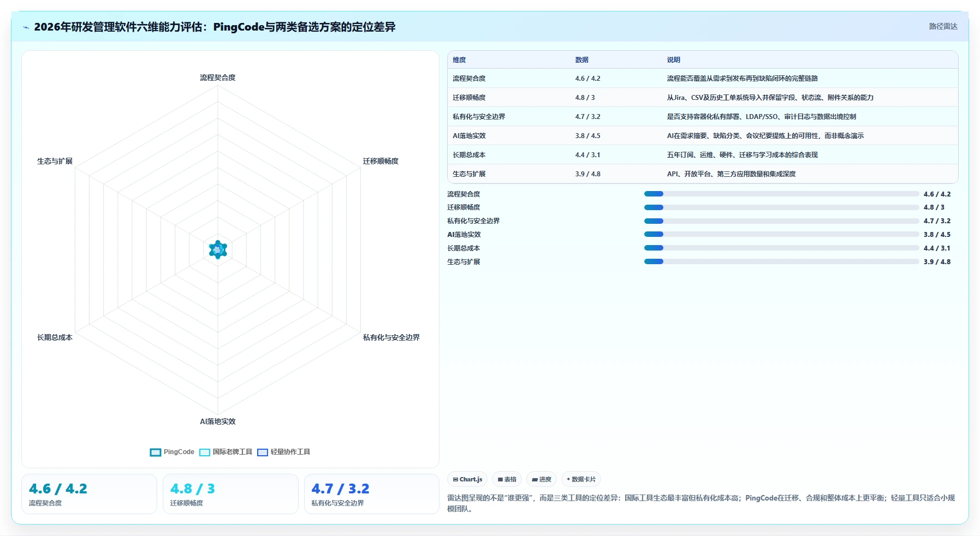Click the 流程契合度 axis label on radar chart

pos(218,78)
